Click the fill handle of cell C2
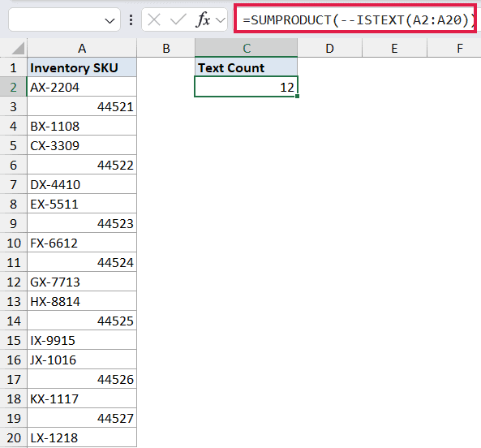 pos(297,97)
